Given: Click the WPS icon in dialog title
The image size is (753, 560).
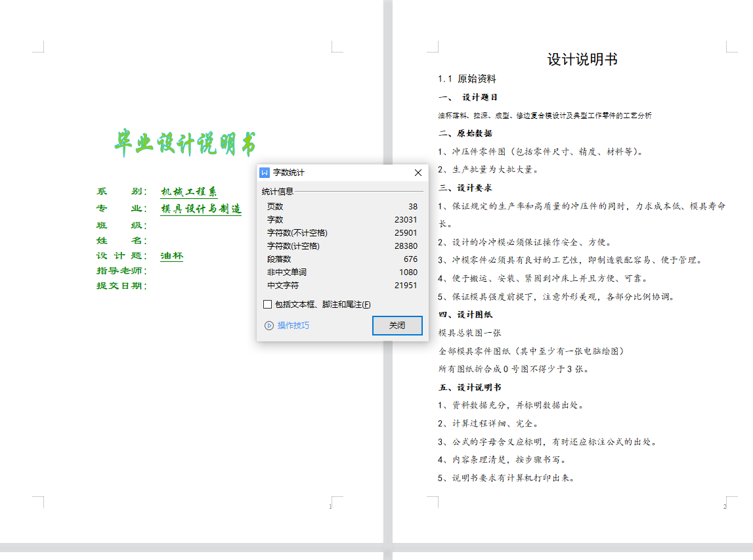Looking at the screenshot, I should tap(265, 173).
